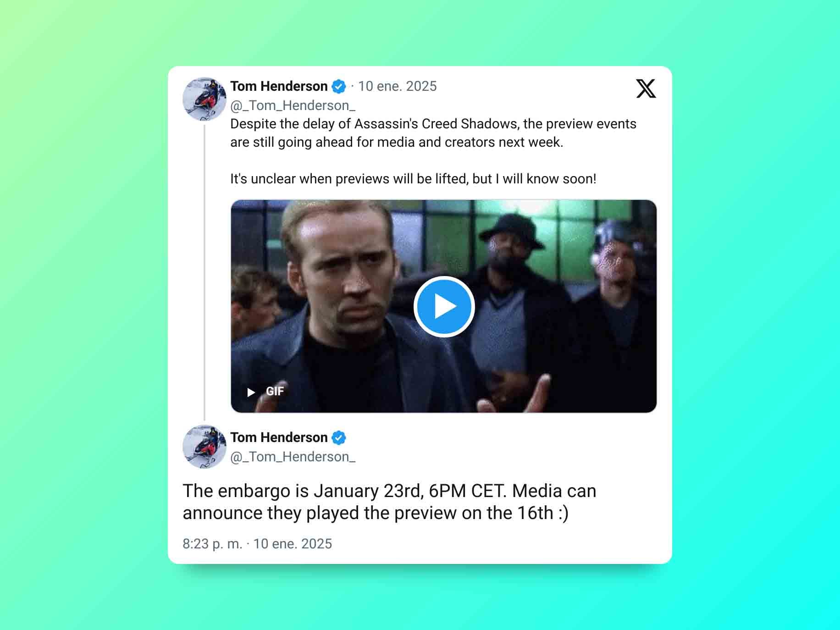The height and width of the screenshot is (630, 840).
Task: Click the small GIF play indicator icon
Action: coord(251,392)
